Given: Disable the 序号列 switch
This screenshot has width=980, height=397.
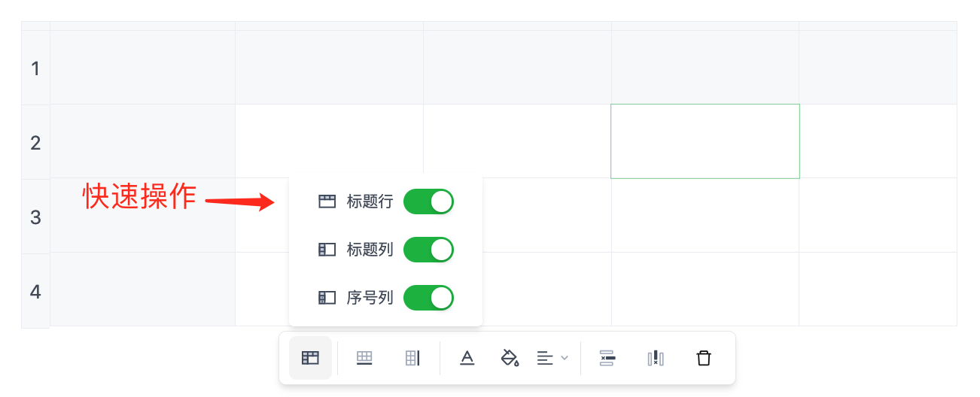Looking at the screenshot, I should (x=428, y=298).
